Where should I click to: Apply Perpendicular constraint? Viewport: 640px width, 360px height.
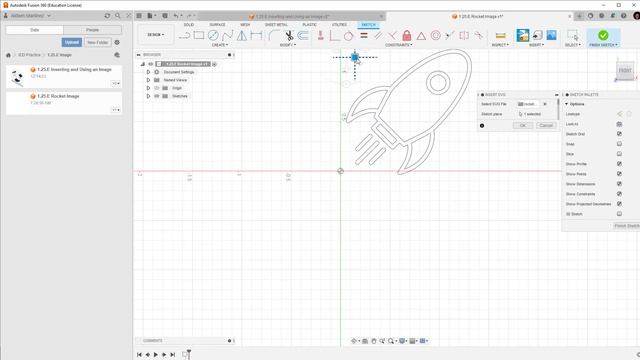pos(392,36)
